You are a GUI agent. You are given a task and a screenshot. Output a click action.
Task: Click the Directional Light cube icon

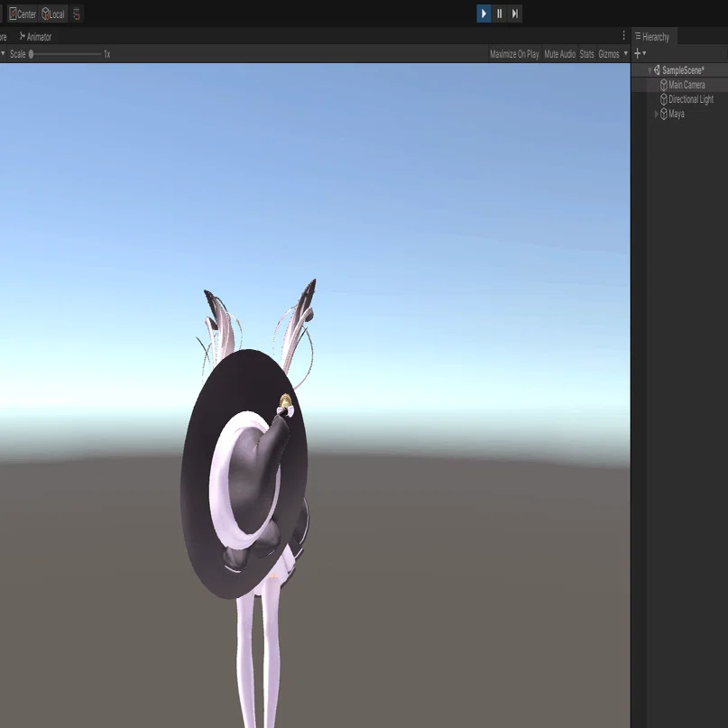(x=663, y=99)
